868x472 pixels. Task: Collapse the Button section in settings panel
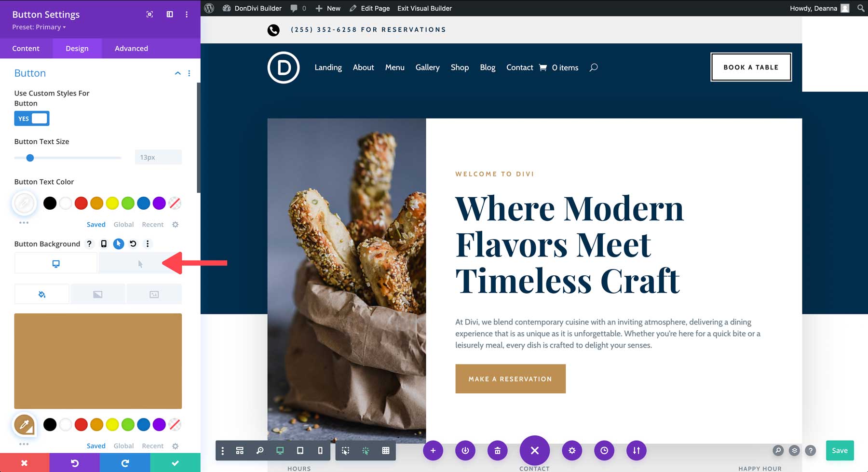(177, 73)
